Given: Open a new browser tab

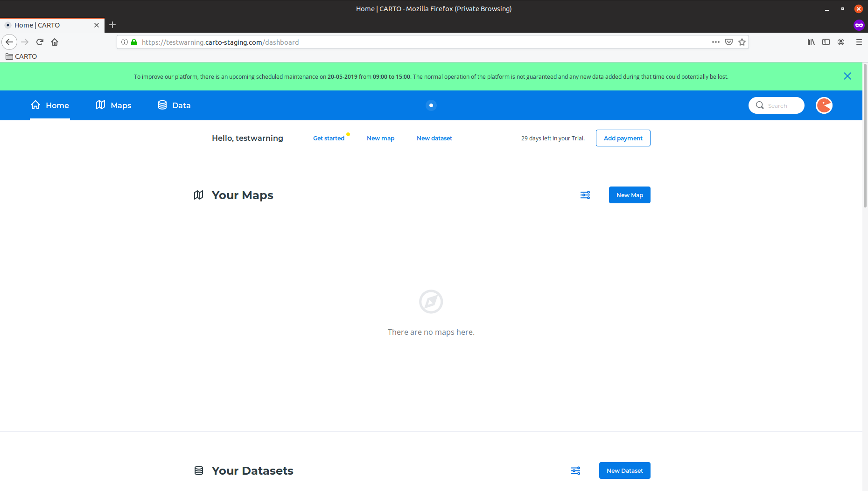Looking at the screenshot, I should [112, 25].
